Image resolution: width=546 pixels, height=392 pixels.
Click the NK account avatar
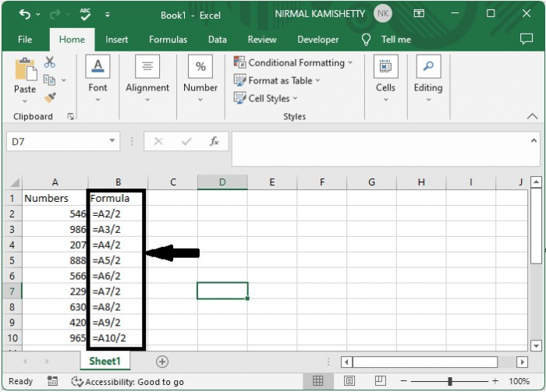[x=383, y=13]
